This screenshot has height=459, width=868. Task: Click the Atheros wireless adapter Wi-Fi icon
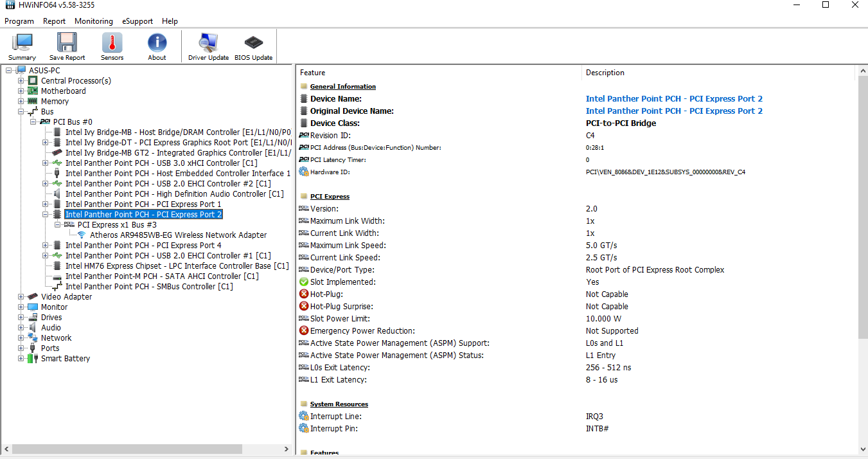coord(82,235)
